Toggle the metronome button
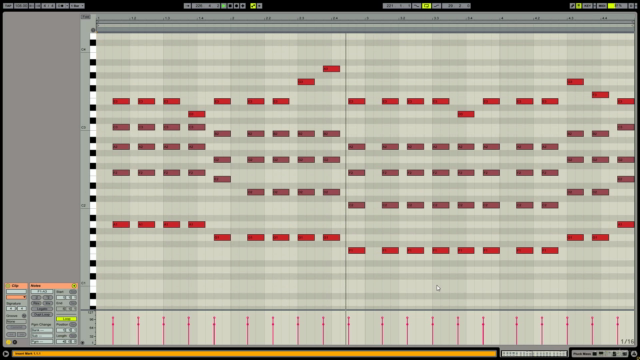 pos(61,6)
